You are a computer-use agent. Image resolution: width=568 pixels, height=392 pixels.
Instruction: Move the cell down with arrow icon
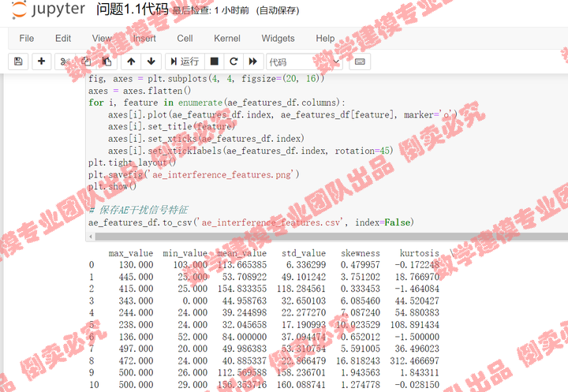[151, 62]
